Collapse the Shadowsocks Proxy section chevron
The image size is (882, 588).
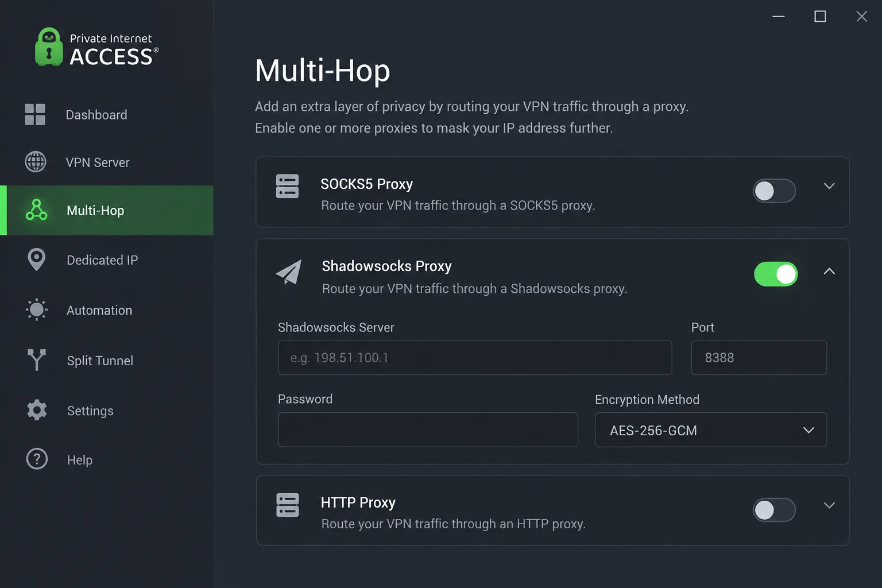pos(829,271)
